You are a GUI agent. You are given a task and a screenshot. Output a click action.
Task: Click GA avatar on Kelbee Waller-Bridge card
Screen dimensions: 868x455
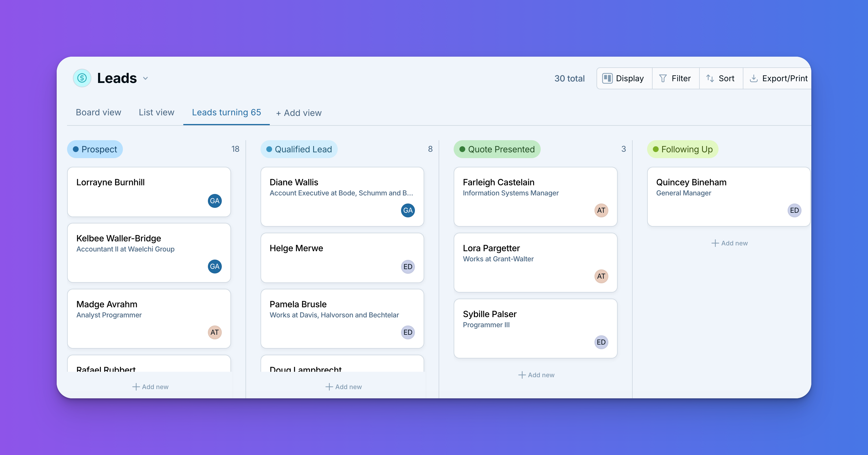[x=215, y=267]
